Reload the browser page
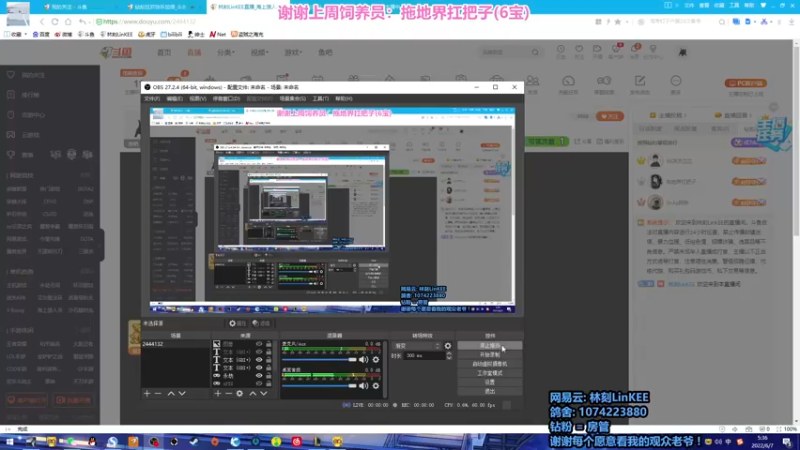This screenshot has width=800, height=450. click(x=55, y=22)
